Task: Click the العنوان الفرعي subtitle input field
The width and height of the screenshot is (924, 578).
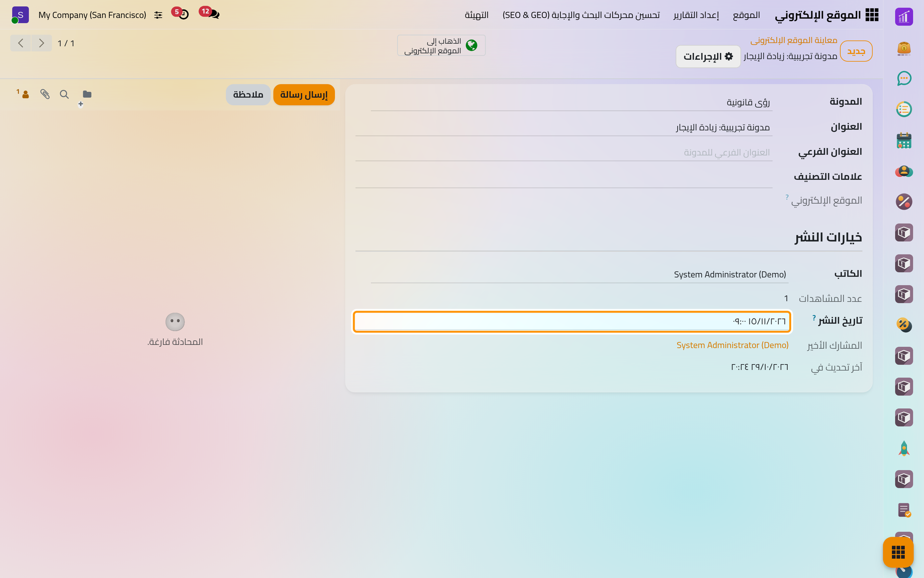Action: (564, 152)
